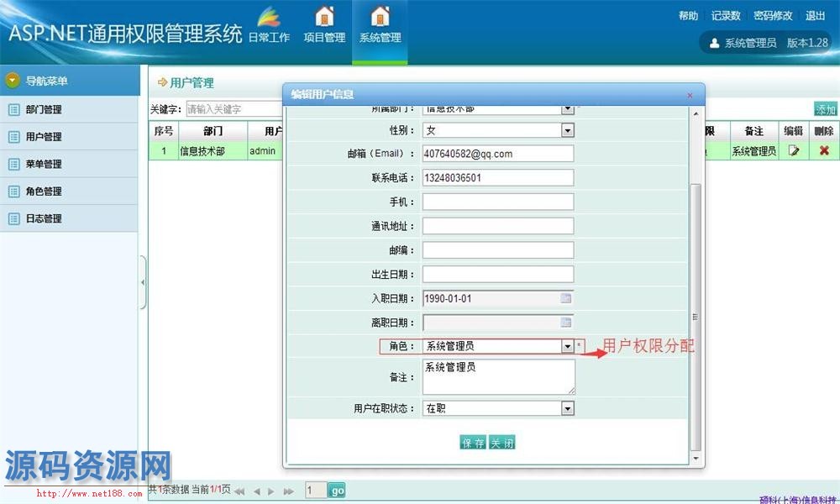Collapse sidebar with splitter handle arrow
This screenshot has width=840, height=504.
pyautogui.click(x=143, y=282)
